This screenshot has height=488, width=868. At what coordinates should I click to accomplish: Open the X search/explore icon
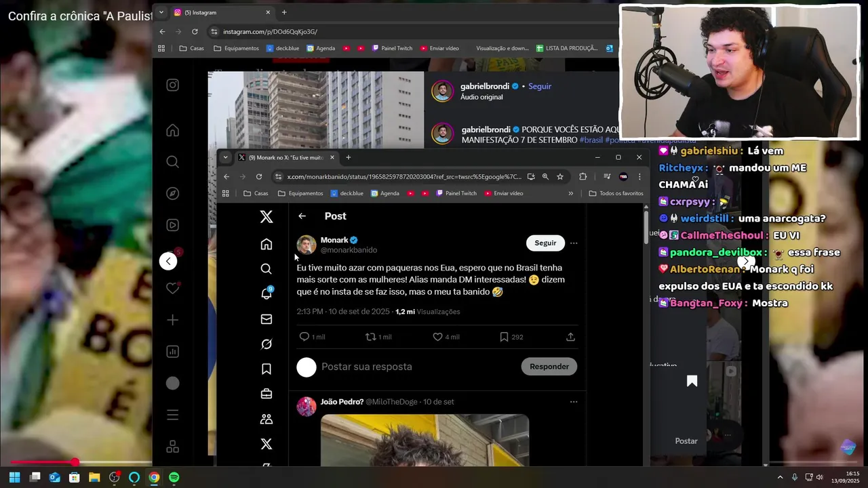267,269
